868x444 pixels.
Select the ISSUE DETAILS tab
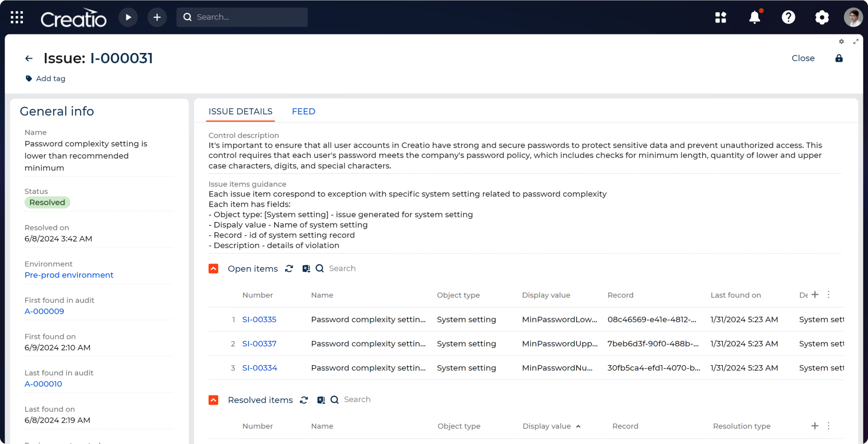[x=240, y=111]
